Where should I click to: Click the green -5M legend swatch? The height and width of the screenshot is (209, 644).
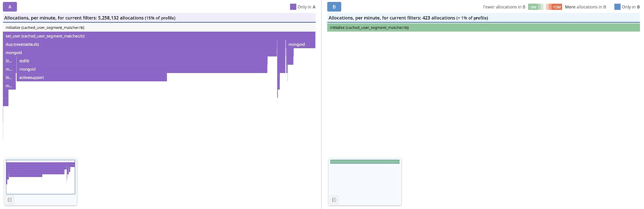point(533,7)
